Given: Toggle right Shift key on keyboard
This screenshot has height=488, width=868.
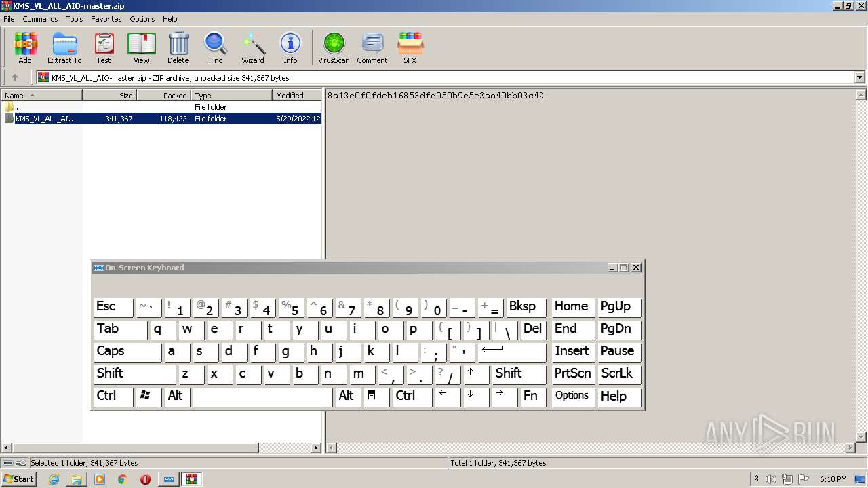Looking at the screenshot, I should [519, 374].
